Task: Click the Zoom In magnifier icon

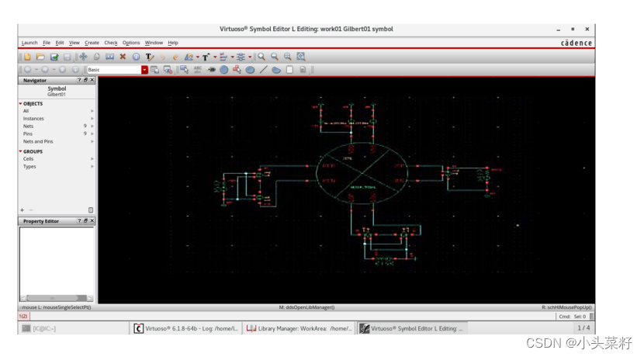Action: (261, 57)
